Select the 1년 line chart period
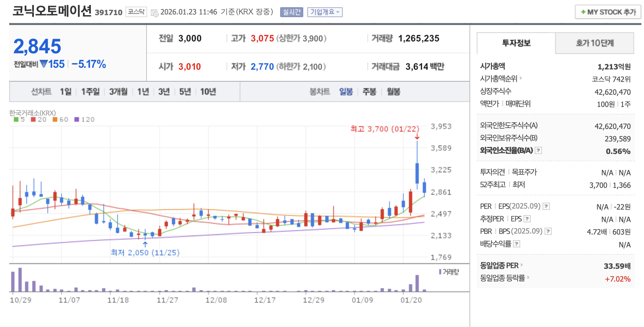This screenshot has height=327, width=644. tap(143, 92)
